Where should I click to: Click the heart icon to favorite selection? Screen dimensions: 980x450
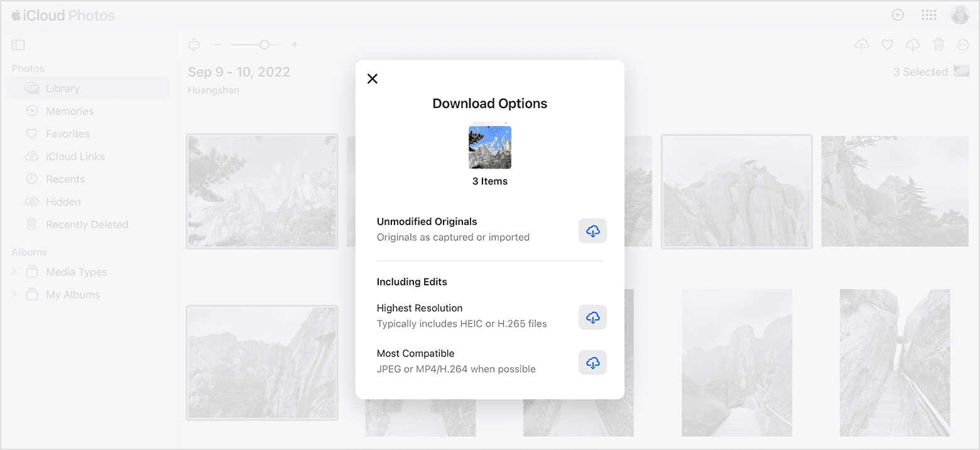coord(886,45)
